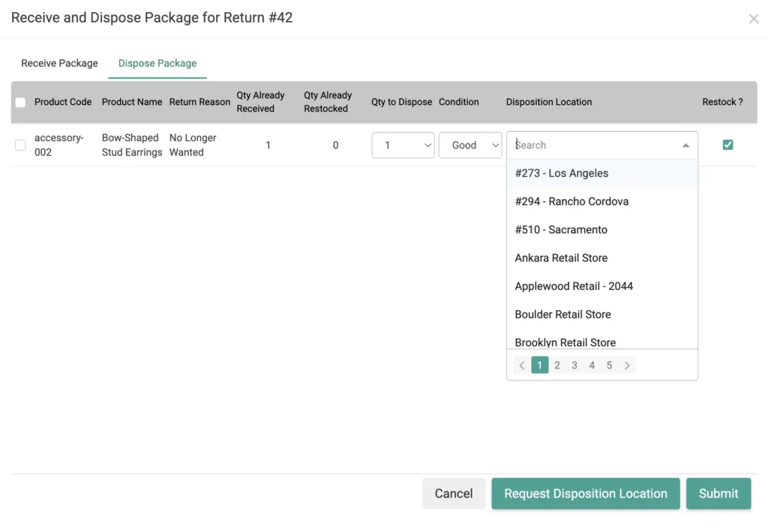768x532 pixels.
Task: Uncheck the Restock checkbox
Action: point(727,145)
